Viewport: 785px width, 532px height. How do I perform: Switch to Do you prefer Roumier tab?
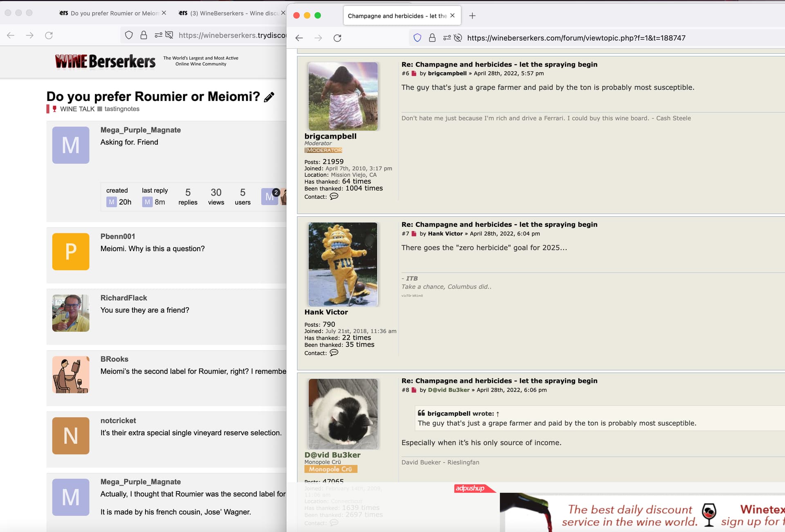[x=110, y=13]
